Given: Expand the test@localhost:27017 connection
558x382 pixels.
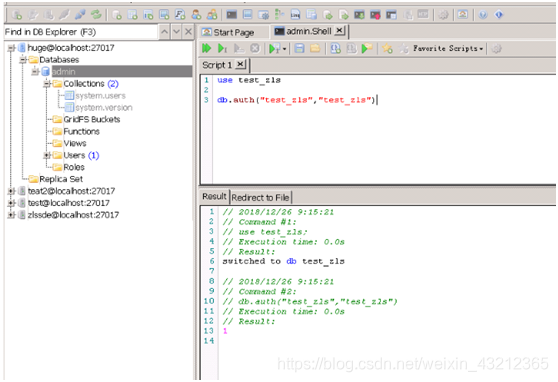Looking at the screenshot, I should [x=11, y=203].
